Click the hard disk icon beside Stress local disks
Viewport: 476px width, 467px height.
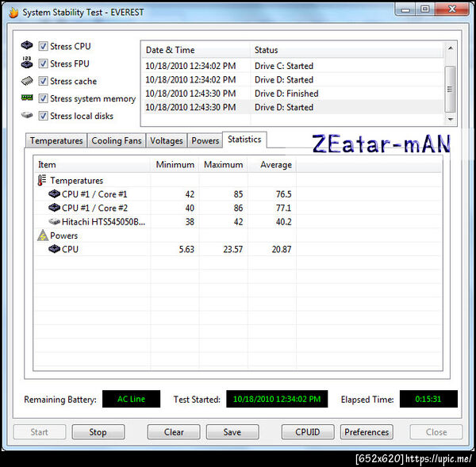point(27,115)
